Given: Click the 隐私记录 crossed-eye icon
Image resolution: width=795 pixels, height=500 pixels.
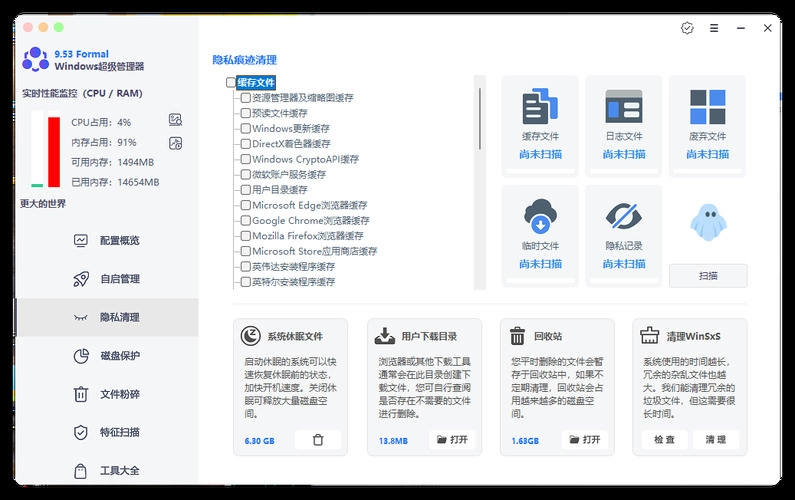Looking at the screenshot, I should (624, 216).
